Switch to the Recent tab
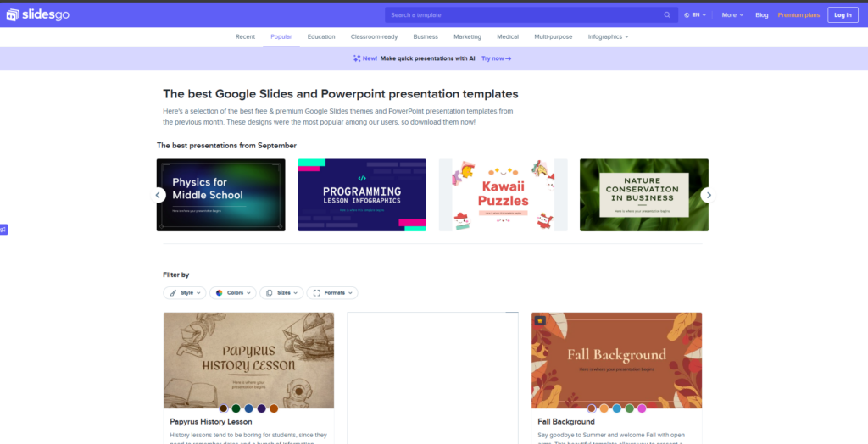Viewport: 868px width, 444px height. tap(245, 36)
